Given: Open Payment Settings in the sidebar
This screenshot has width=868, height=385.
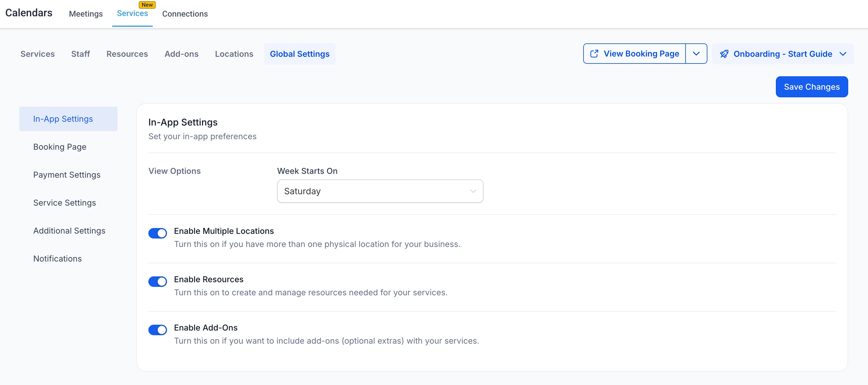Looking at the screenshot, I should pos(67,175).
